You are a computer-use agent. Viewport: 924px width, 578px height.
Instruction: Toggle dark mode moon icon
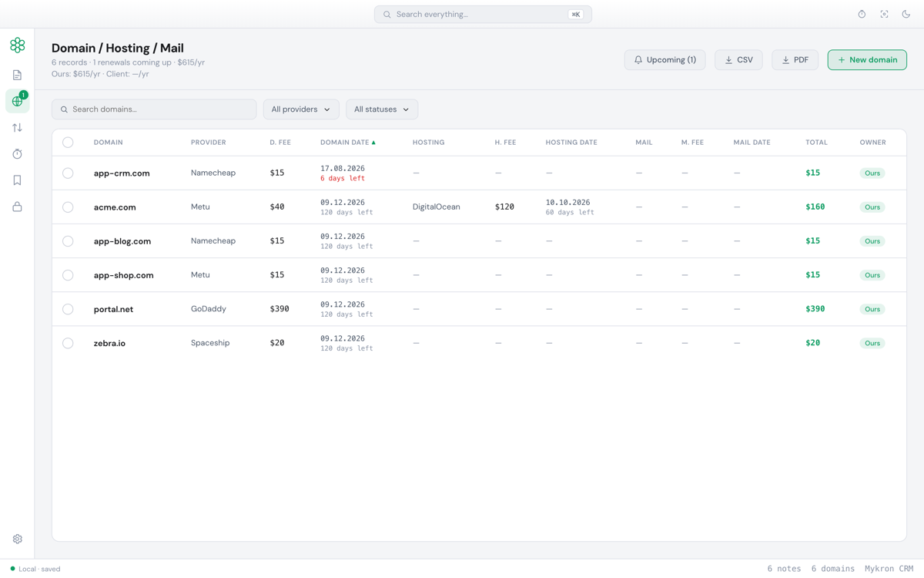906,14
